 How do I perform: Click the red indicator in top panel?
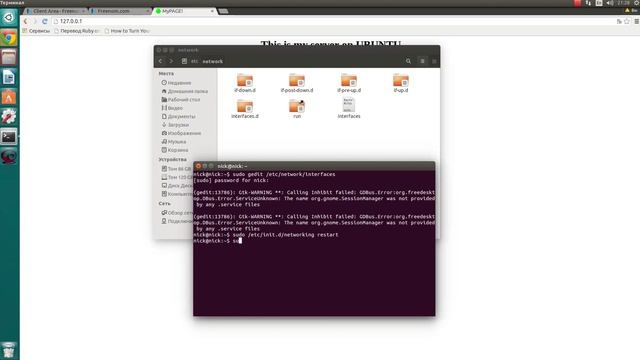(577, 3)
